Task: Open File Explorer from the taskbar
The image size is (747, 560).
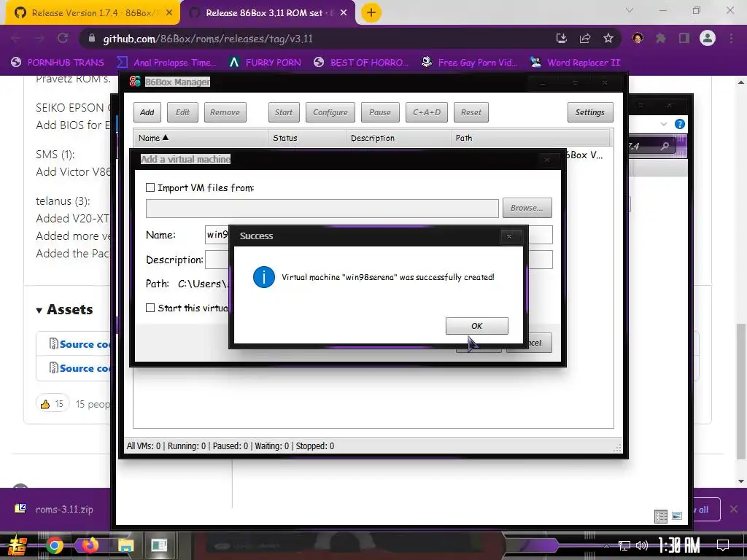Action: click(x=125, y=545)
